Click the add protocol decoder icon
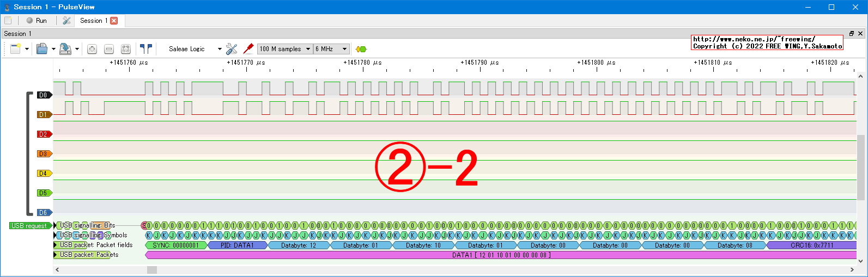868x277 pixels. click(x=361, y=49)
